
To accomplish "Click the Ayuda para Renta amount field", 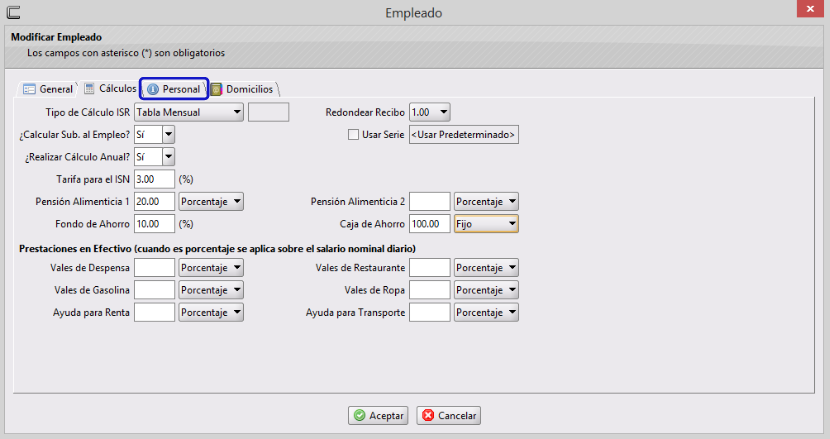I will (x=154, y=312).
